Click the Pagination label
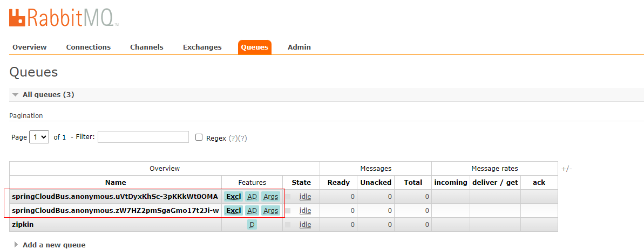The width and height of the screenshot is (644, 249). (26, 116)
